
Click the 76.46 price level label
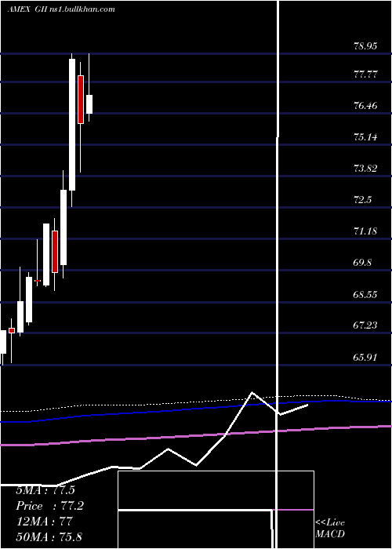pyautogui.click(x=365, y=105)
